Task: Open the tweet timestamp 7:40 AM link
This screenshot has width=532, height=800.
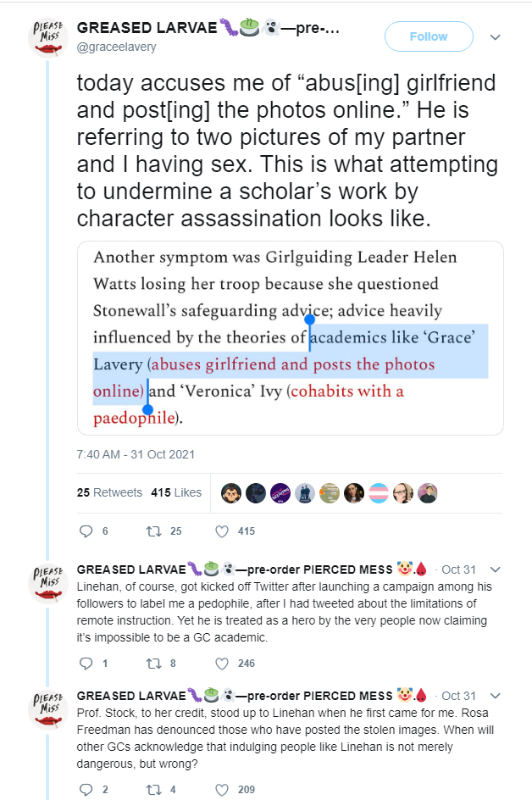Action: click(x=136, y=453)
